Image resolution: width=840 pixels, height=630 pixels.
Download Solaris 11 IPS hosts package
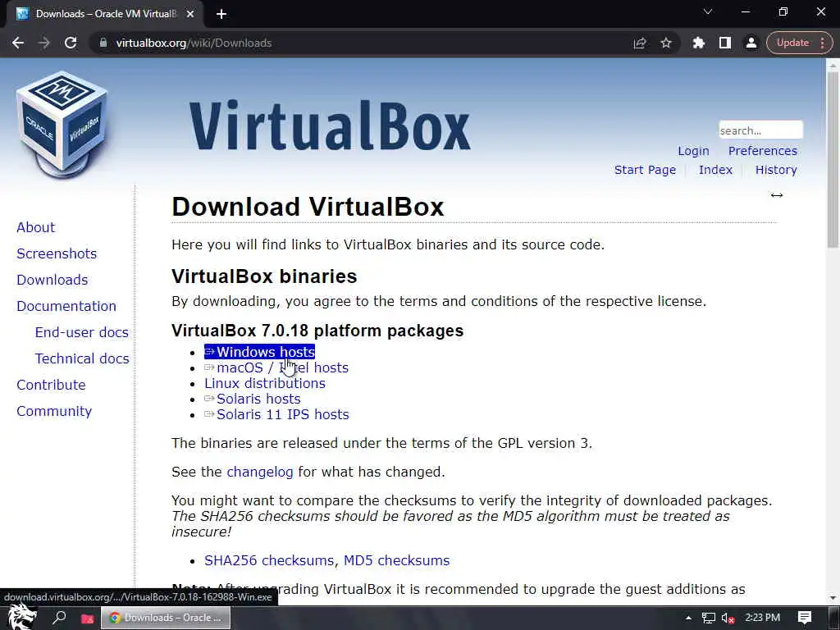click(276, 414)
